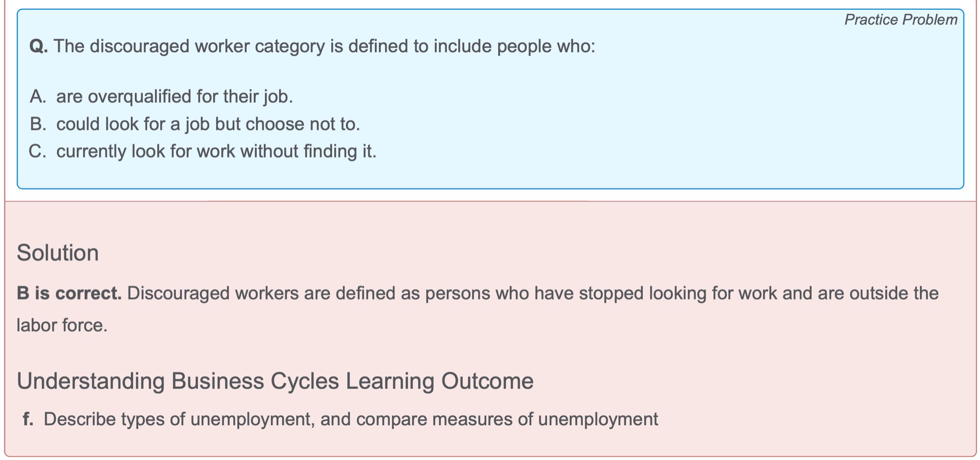
Task: Click the "Solution" heading
Action: [x=58, y=253]
